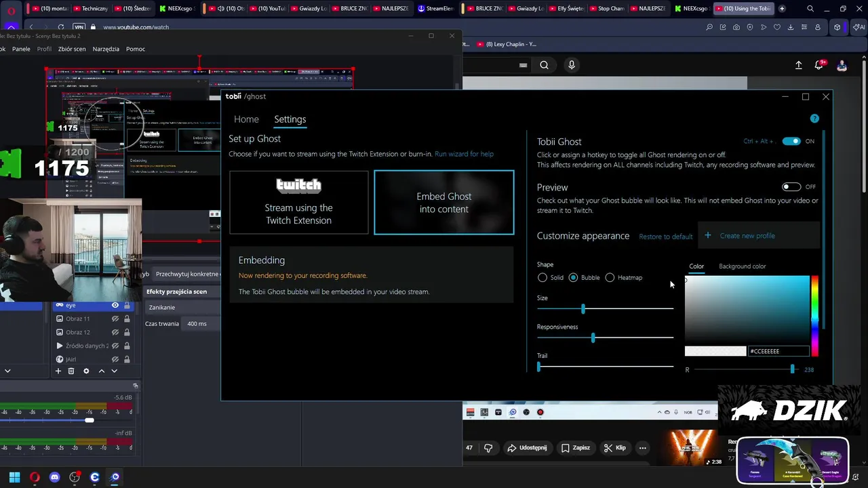This screenshot has width=868, height=488.
Task: Click the #CCEEEEEE hex color field
Action: (x=778, y=351)
